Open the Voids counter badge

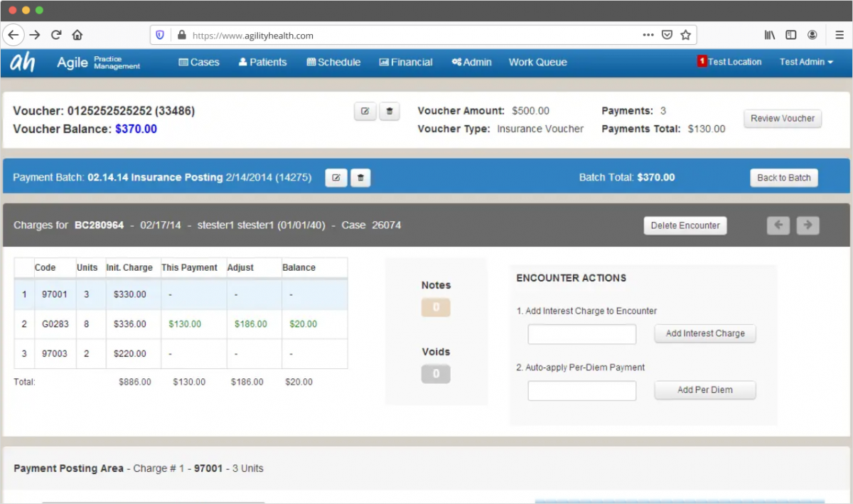tap(435, 373)
